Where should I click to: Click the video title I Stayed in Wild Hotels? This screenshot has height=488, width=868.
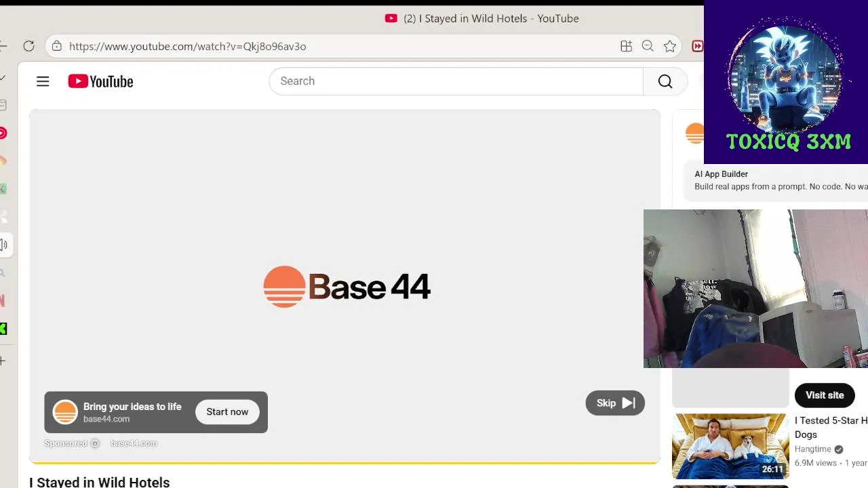click(100, 482)
